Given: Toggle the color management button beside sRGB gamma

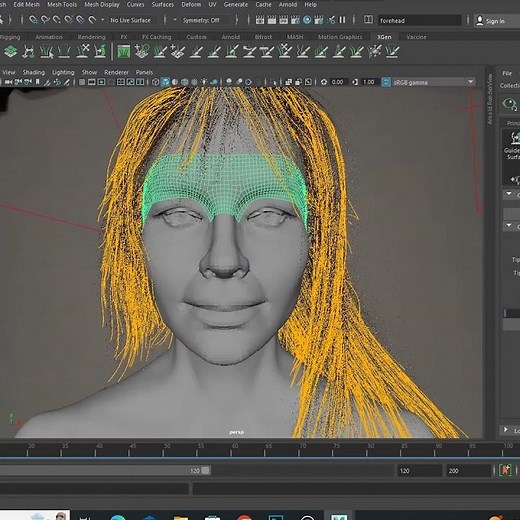Looking at the screenshot, I should click(x=386, y=82).
